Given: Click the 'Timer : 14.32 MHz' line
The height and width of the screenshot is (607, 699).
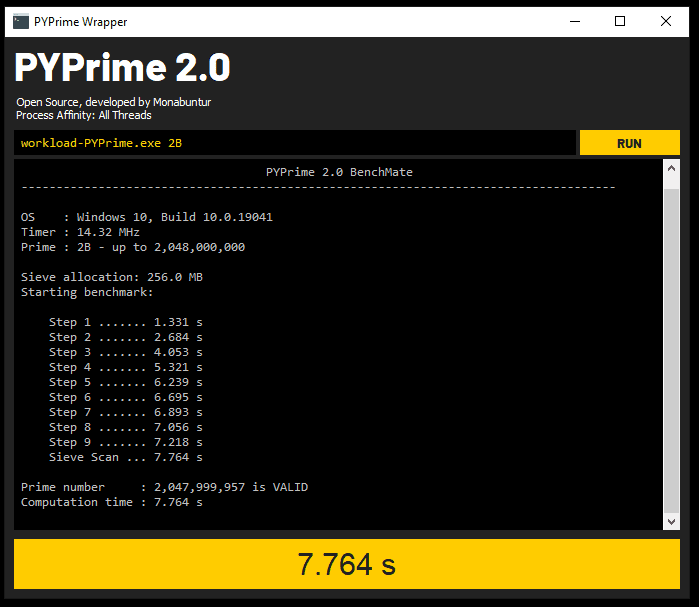Looking at the screenshot, I should 80,232.
